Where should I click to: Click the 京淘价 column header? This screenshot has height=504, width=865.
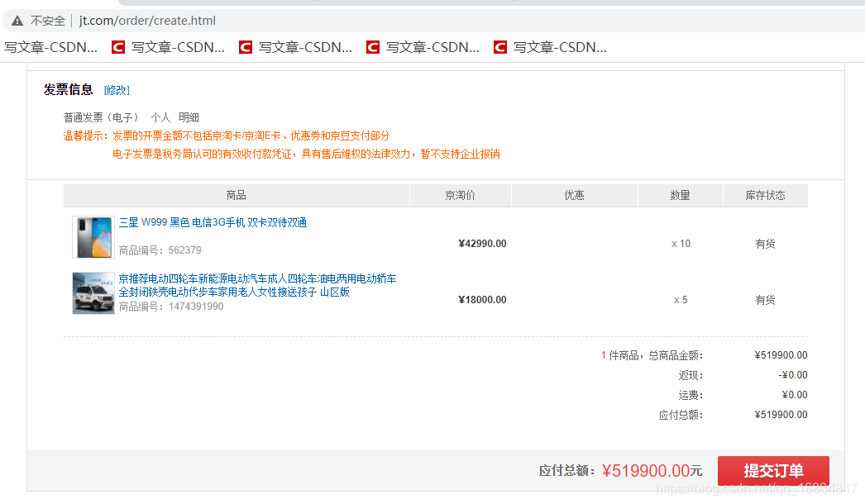460,195
